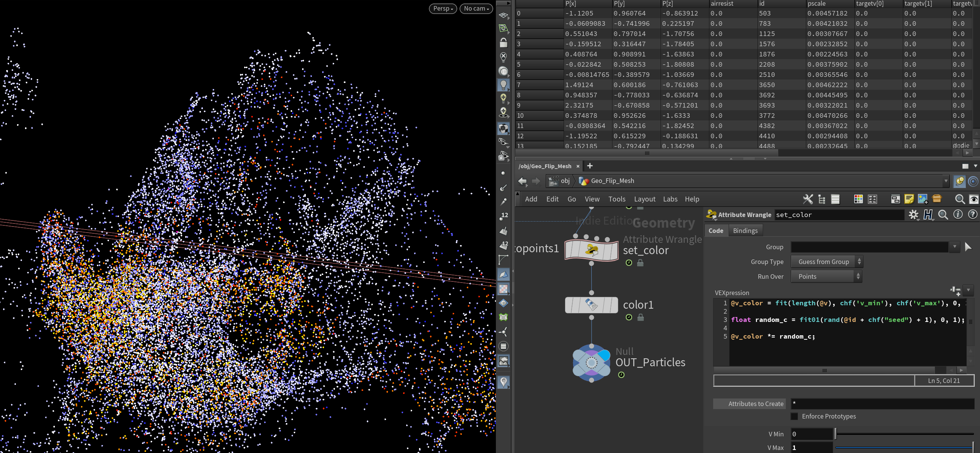The width and height of the screenshot is (980, 453).
Task: Click the time-dependent clock badge under set_color
Action: [629, 262]
